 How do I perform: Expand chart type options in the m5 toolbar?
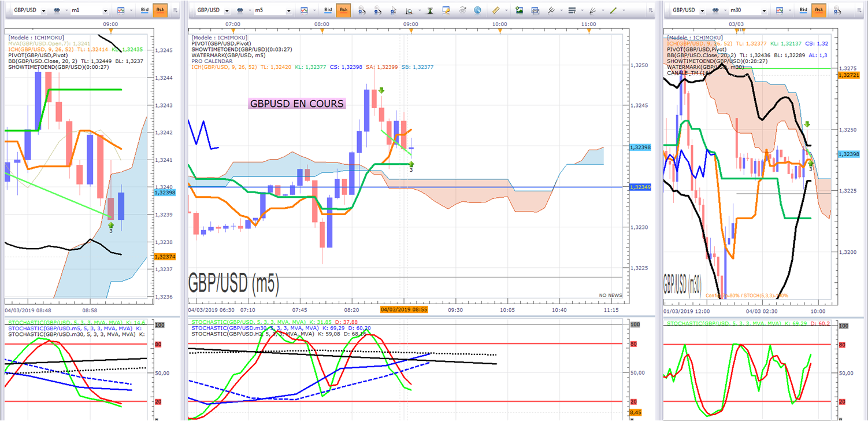coord(314,10)
